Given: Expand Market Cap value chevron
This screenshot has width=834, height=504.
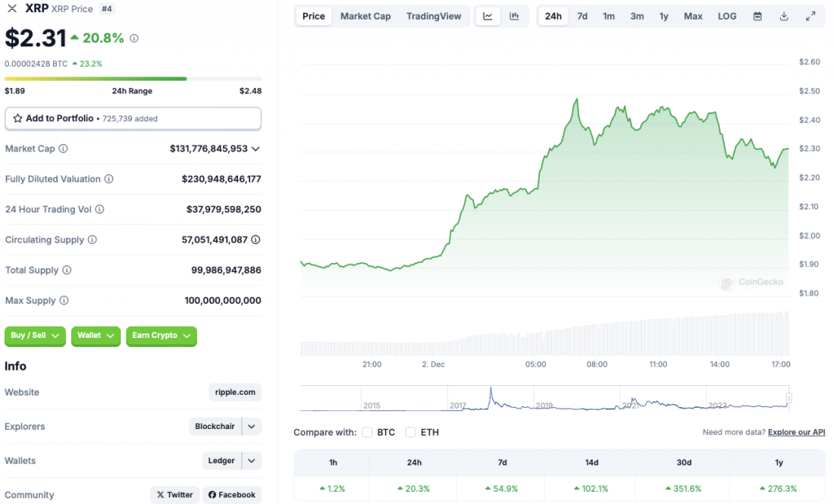Looking at the screenshot, I should (256, 149).
